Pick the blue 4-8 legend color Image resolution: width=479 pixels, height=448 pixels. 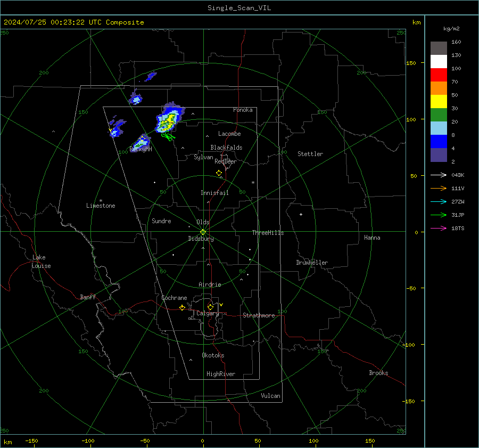pos(439,142)
